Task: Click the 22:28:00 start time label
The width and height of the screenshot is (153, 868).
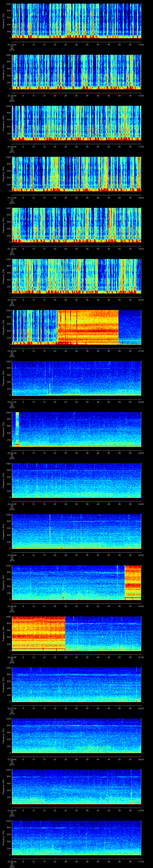Action: pyautogui.click(x=12, y=759)
